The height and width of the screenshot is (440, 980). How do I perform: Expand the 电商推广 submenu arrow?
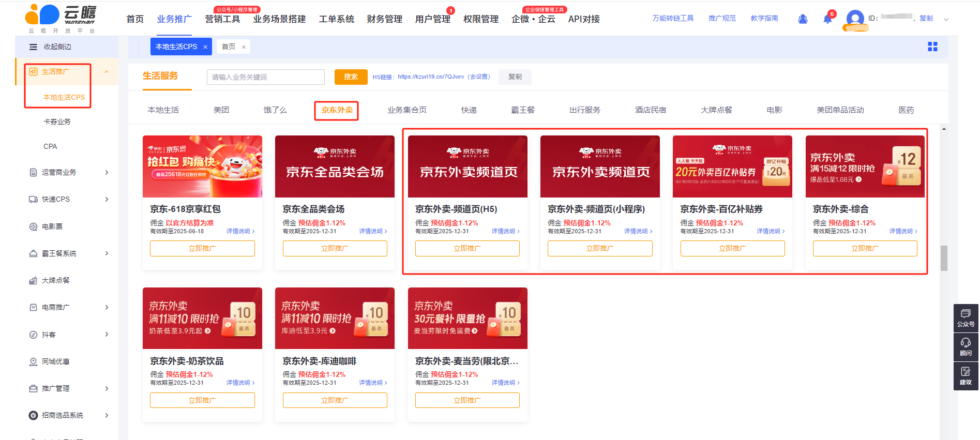pyautogui.click(x=107, y=307)
